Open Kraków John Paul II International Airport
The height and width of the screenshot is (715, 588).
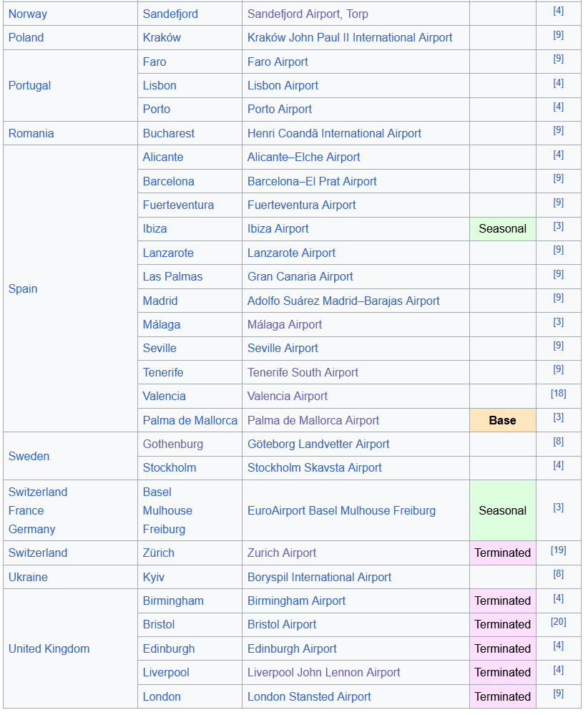coord(350,37)
